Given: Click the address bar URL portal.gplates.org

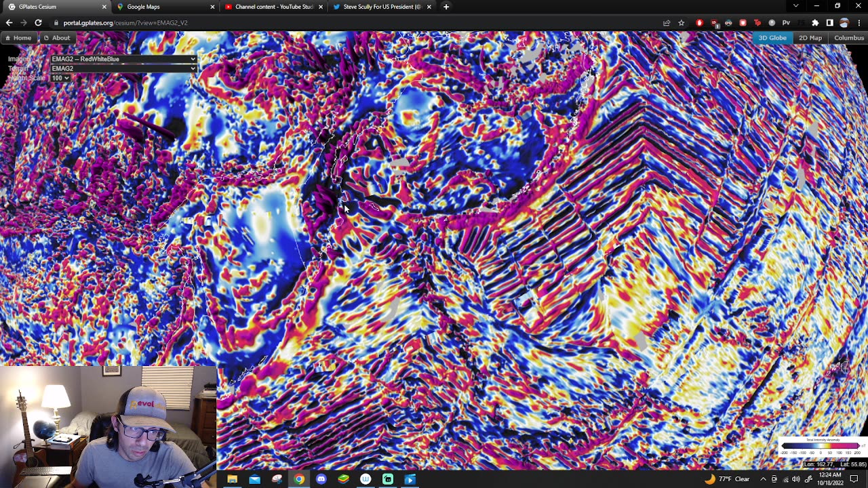Looking at the screenshot, I should click(125, 23).
